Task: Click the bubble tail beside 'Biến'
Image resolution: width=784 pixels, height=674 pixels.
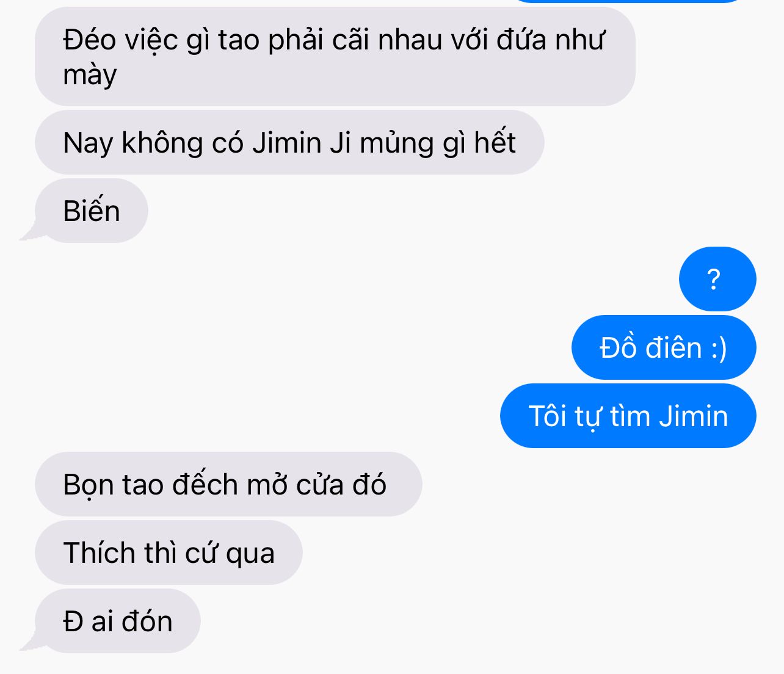Action: (29, 233)
